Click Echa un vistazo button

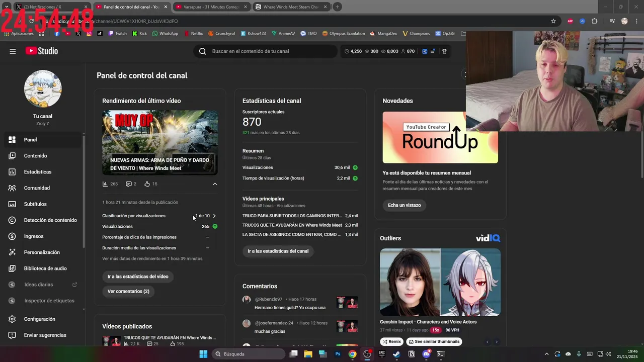tap(404, 205)
